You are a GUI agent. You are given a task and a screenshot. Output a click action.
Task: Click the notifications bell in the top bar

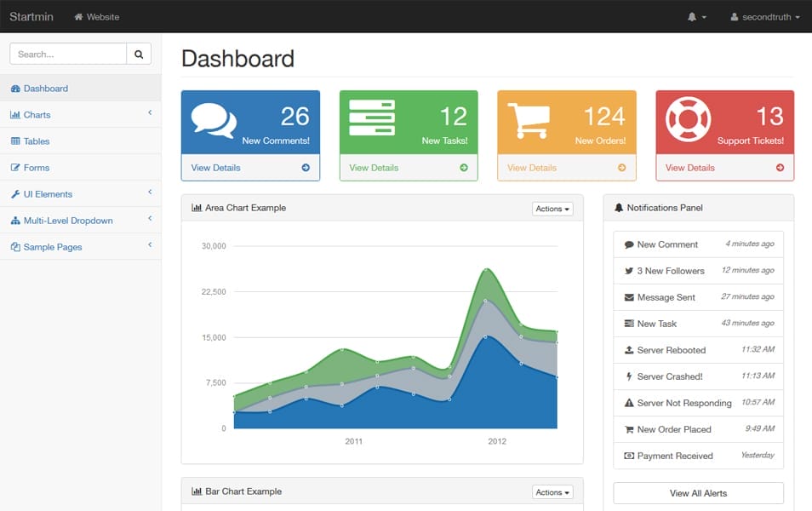pyautogui.click(x=694, y=16)
